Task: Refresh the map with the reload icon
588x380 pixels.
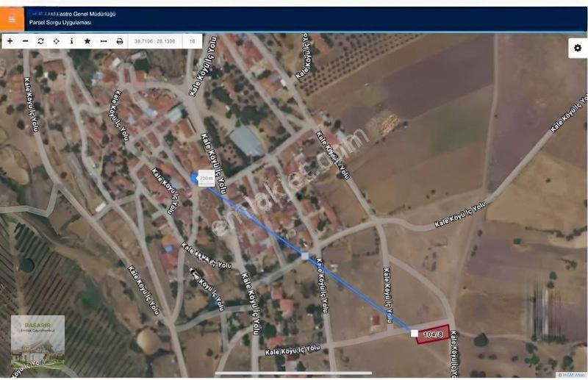Action: coord(40,41)
